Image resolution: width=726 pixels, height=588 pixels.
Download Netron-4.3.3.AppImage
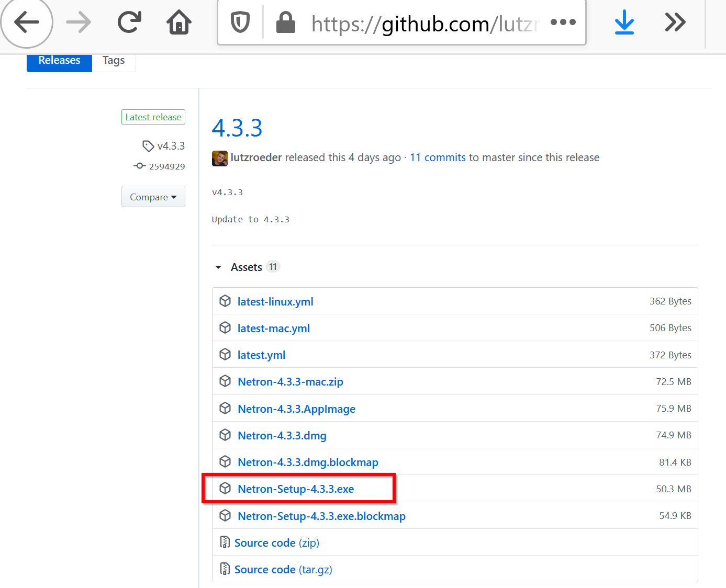pyautogui.click(x=296, y=409)
